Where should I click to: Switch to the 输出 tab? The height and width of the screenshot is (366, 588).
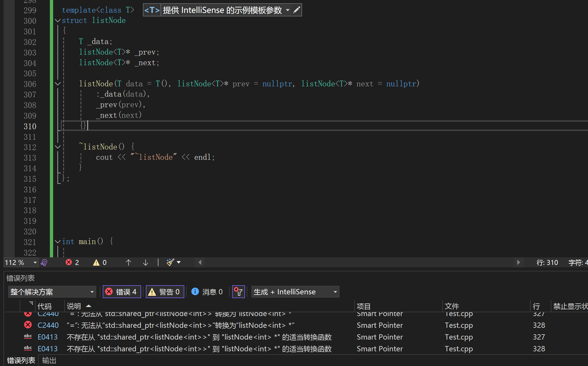[x=49, y=360]
